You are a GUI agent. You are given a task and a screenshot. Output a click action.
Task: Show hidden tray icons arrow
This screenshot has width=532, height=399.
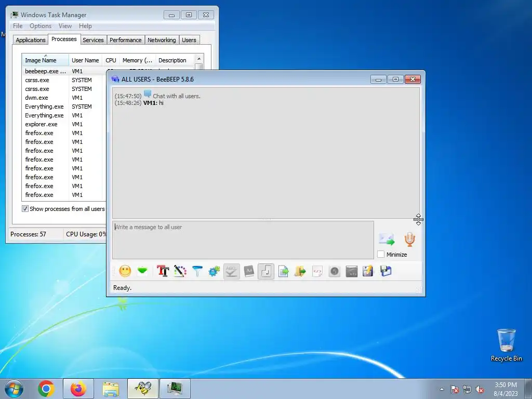tap(442, 389)
